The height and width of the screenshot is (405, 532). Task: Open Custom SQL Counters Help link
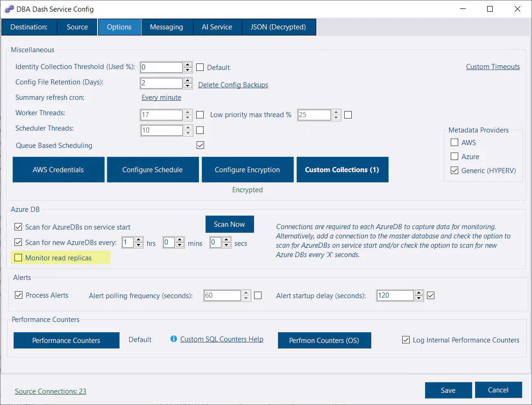[x=221, y=339]
